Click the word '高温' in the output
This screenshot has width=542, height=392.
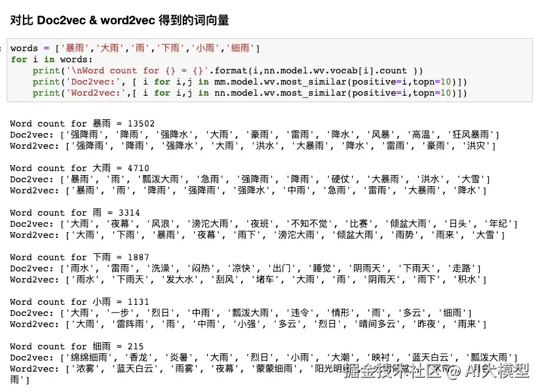coord(421,134)
